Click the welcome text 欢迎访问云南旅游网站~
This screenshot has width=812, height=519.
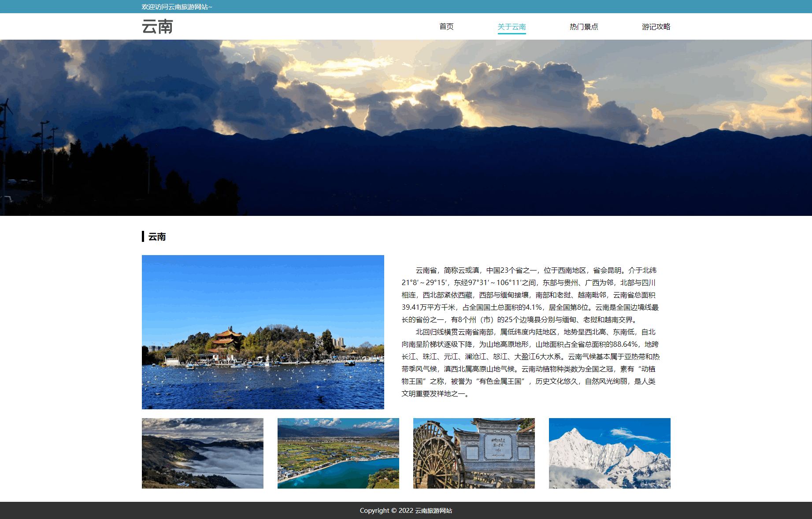(177, 7)
